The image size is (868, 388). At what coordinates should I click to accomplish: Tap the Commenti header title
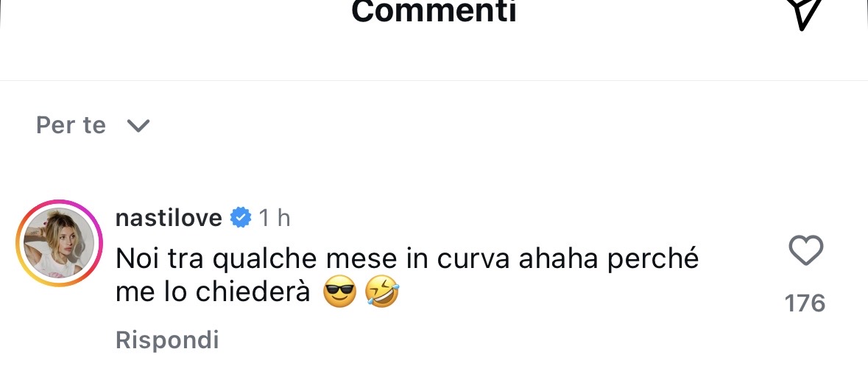(434, 12)
